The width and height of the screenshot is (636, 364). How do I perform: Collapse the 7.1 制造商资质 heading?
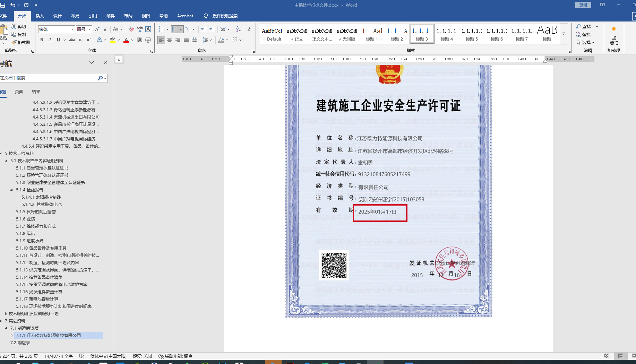click(x=6, y=328)
